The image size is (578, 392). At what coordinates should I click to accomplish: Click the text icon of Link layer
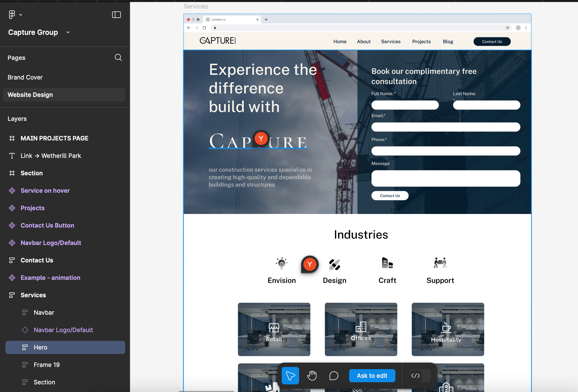point(12,156)
